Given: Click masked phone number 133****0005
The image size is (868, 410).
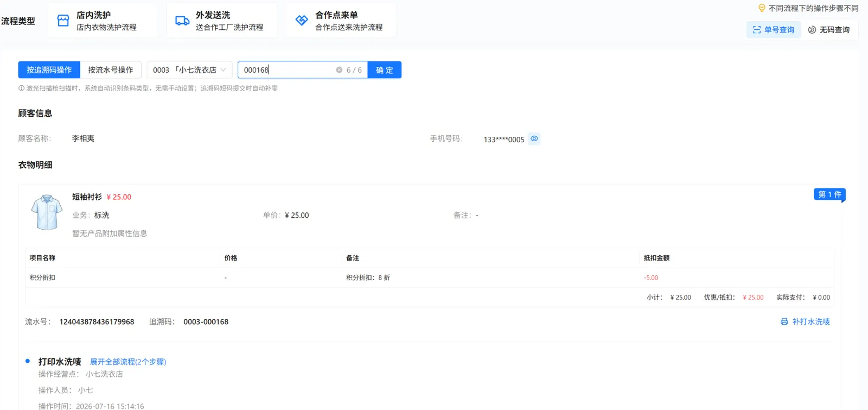Looking at the screenshot, I should point(504,140).
